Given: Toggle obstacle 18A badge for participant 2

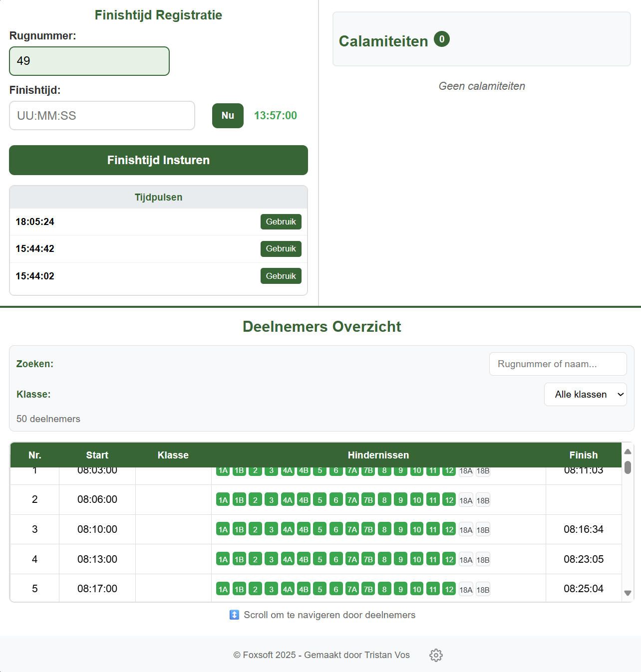Looking at the screenshot, I should 466,500.
